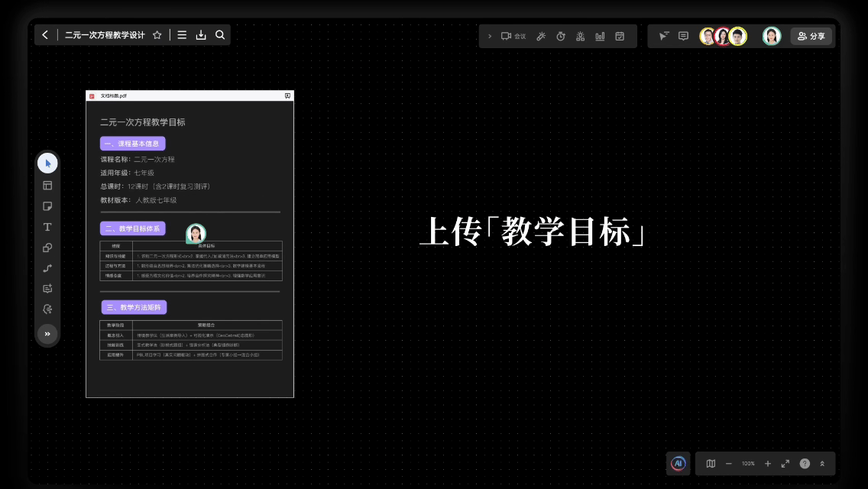Star the 二元一次方程教学设计 board
The width and height of the screenshot is (868, 489).
tap(157, 35)
